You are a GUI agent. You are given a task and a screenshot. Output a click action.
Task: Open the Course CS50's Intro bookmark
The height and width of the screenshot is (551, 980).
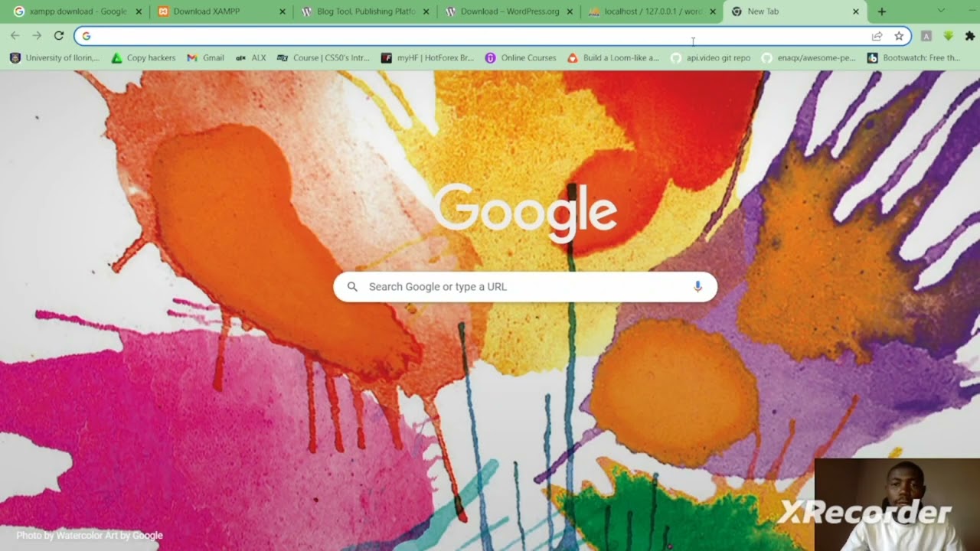(323, 58)
